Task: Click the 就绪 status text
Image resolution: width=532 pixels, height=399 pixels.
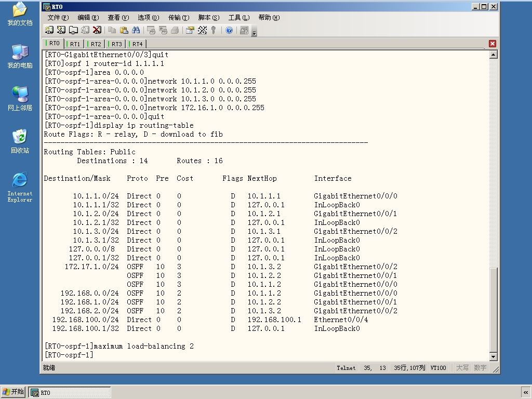Action: point(49,368)
